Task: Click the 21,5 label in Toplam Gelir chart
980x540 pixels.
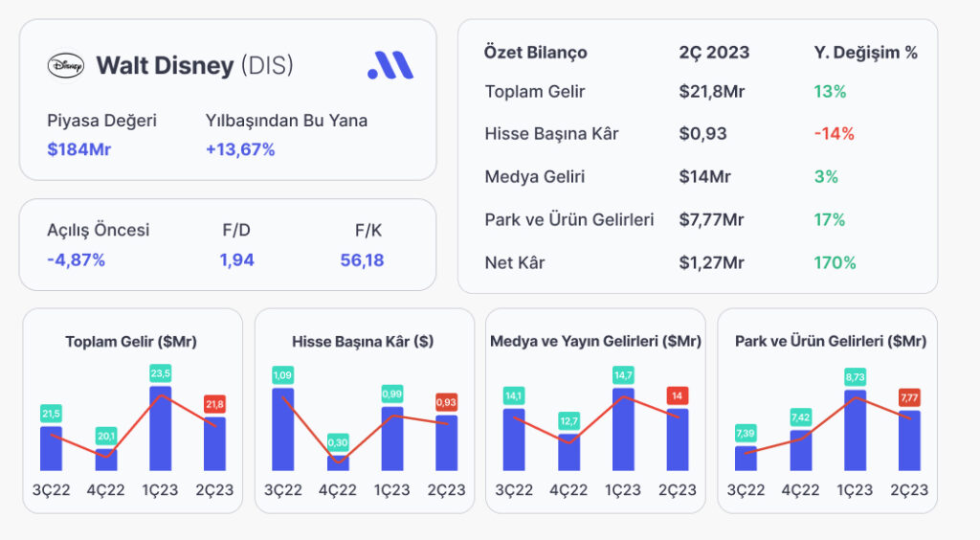Action: click(52, 413)
